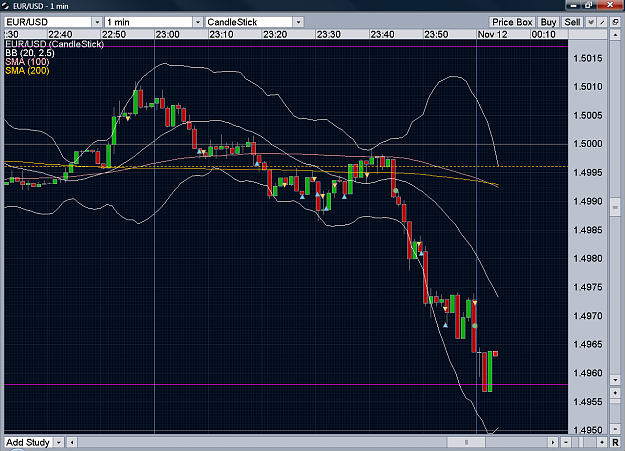
Task: Click the scroll-up arrow on price scrollbar
Action: click(x=615, y=35)
